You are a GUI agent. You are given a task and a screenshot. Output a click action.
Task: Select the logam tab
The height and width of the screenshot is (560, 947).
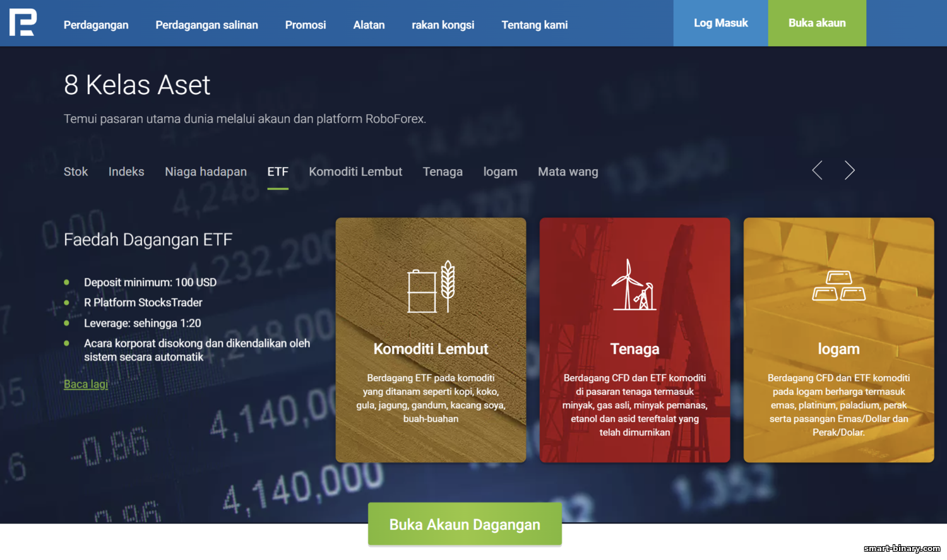(x=500, y=172)
